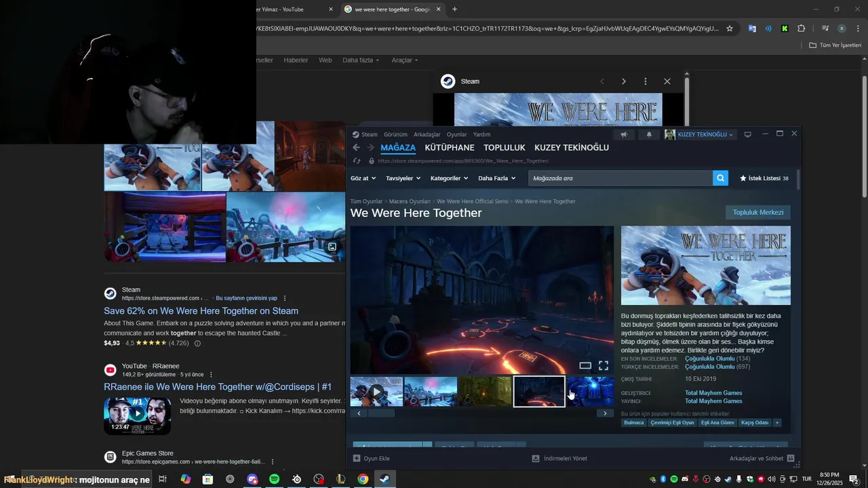
Task: Open İndirmeleri Yönet downloads
Action: pyautogui.click(x=559, y=458)
